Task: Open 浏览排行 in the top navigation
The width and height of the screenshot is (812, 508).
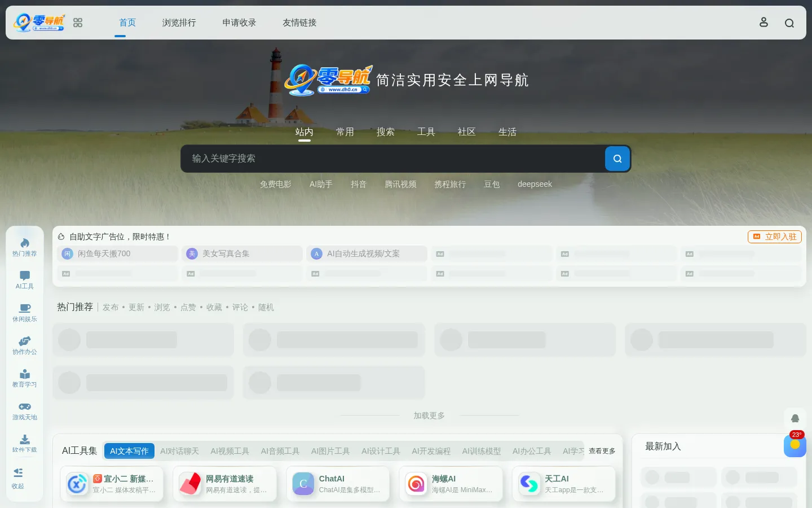Action: tap(179, 23)
